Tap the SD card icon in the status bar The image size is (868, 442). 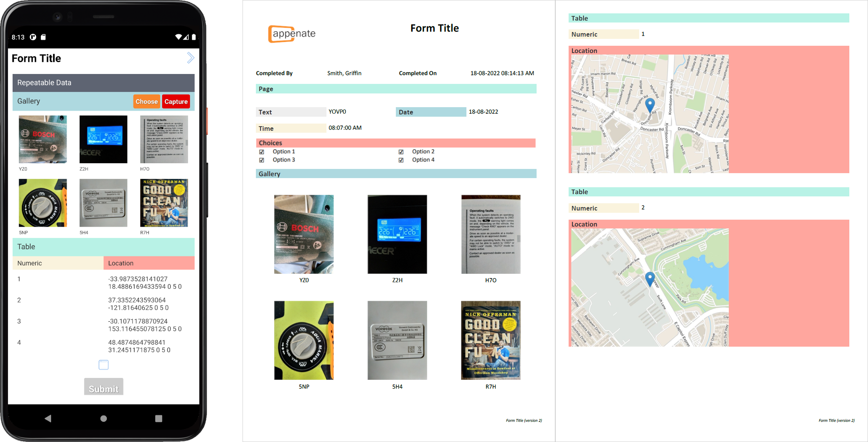point(43,37)
